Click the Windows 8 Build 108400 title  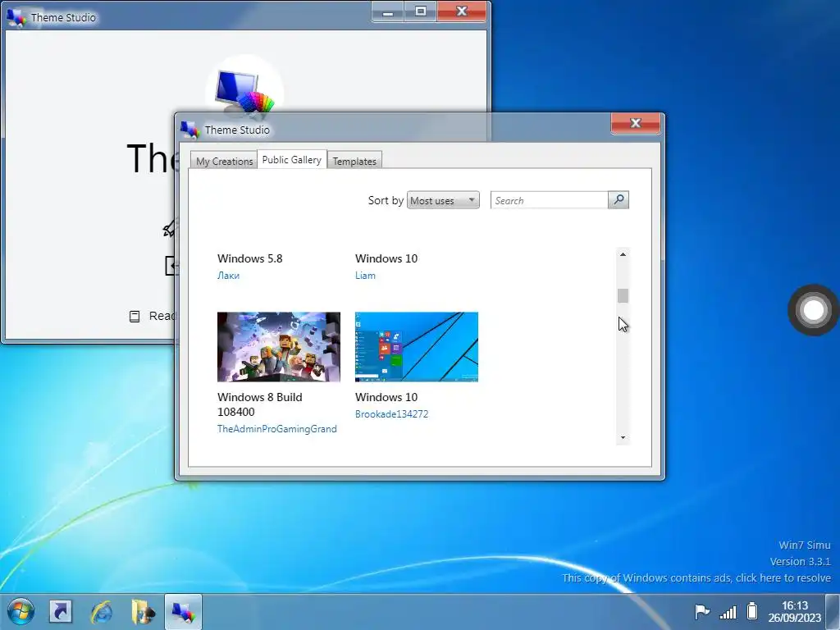tap(260, 404)
